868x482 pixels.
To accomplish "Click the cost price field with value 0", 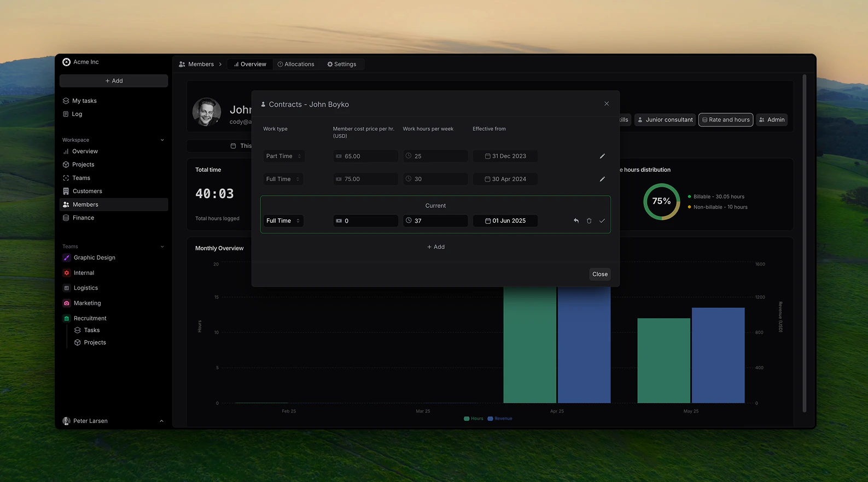I will pos(365,220).
